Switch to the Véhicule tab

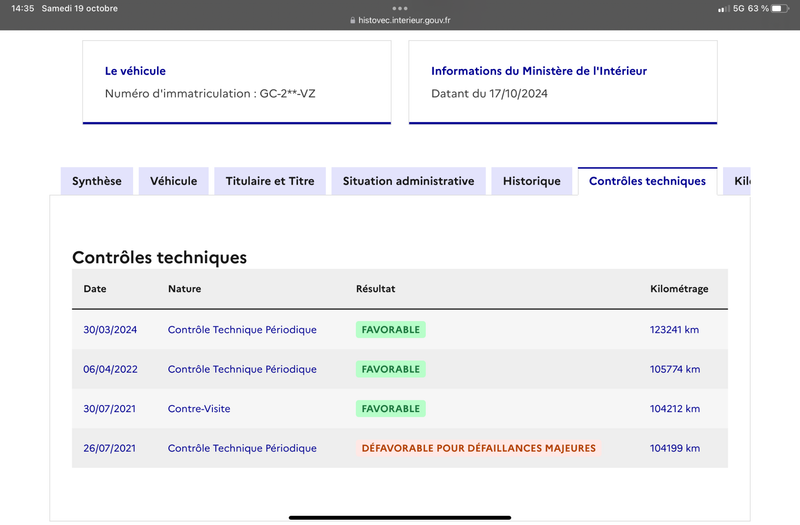tap(173, 181)
